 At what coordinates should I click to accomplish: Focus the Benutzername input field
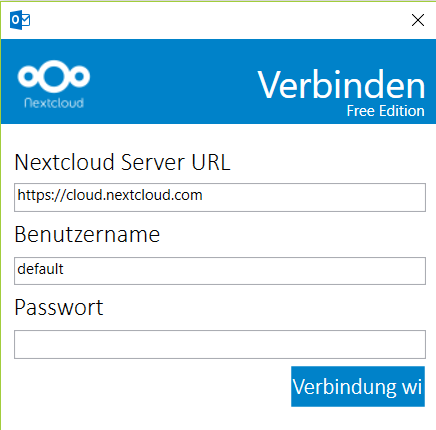[220, 271]
